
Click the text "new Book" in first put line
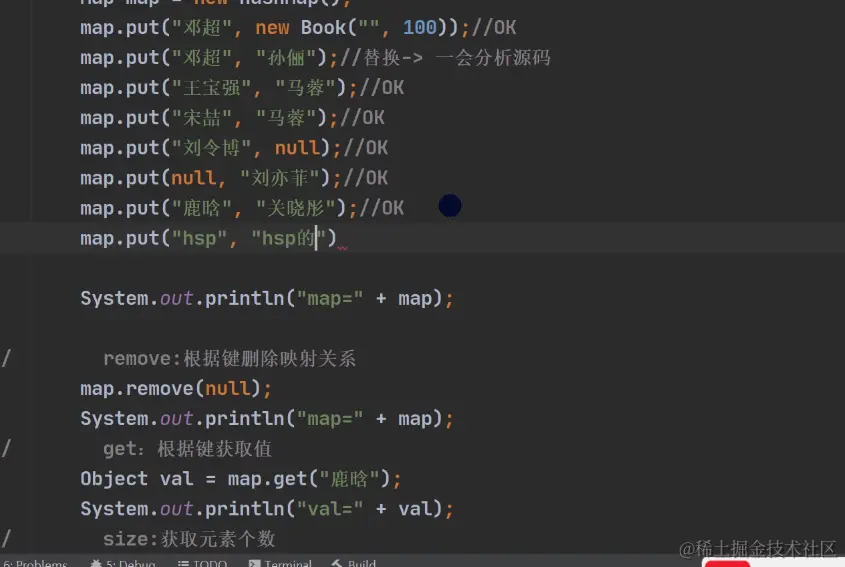click(300, 27)
